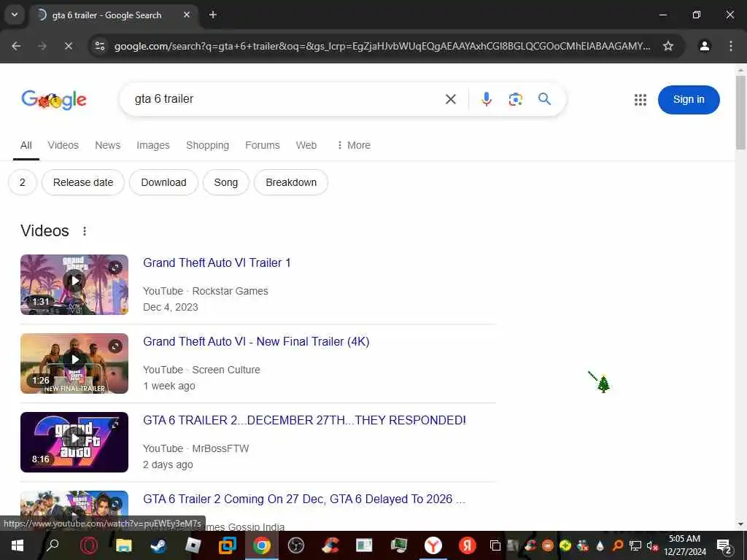Screen dimensions: 747x560
Task: Expand preview on Trailer 1 thumbnail
Action: tap(115, 268)
